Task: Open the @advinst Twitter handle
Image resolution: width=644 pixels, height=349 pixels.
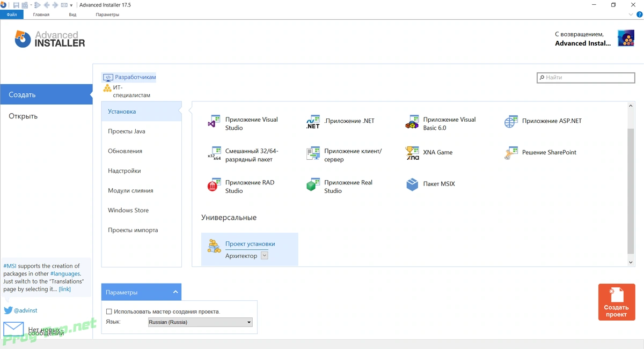Action: point(25,310)
